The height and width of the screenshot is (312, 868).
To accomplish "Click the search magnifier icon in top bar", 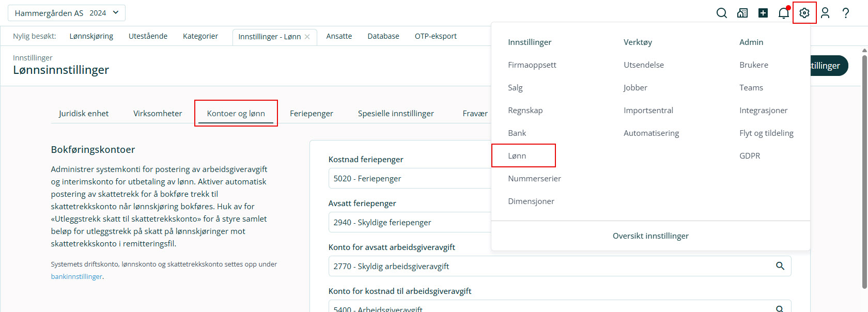I will [x=722, y=13].
